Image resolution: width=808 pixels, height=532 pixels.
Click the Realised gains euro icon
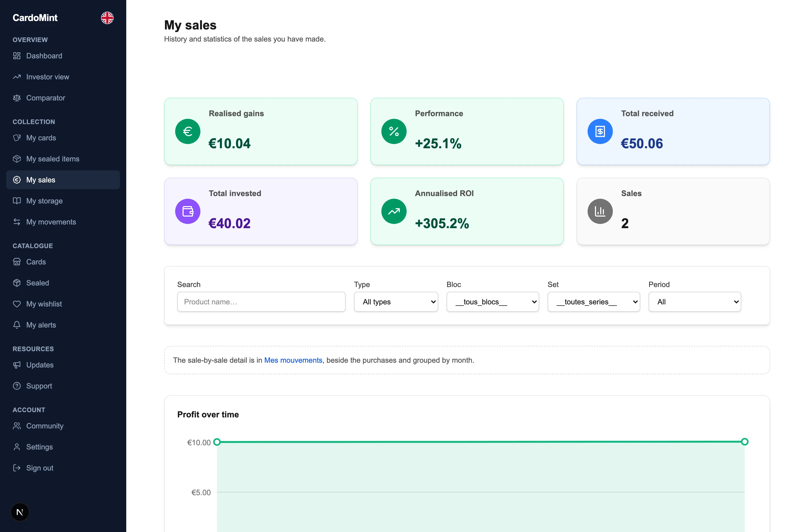click(187, 131)
